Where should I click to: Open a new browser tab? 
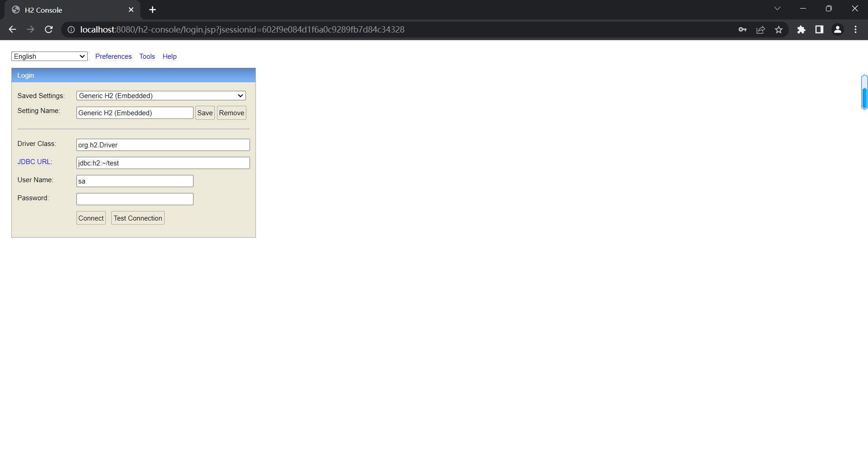[x=152, y=9]
